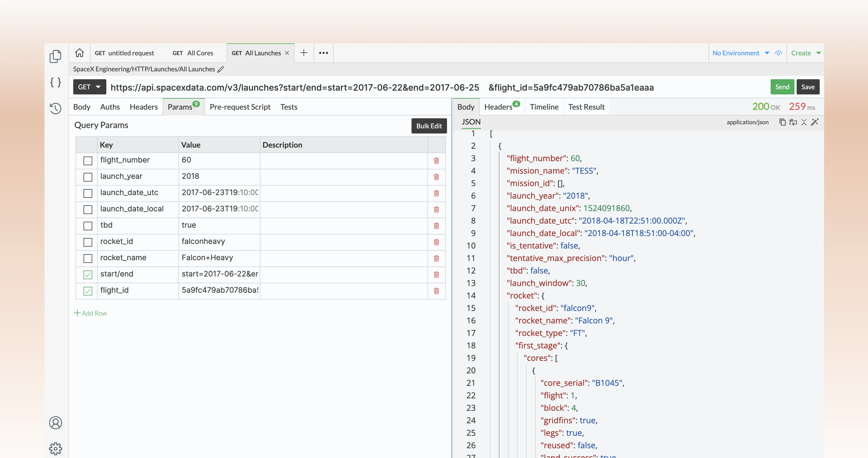Screen dimensions: 868x458
Task: Uncheck the enabled flight_id query parameter
Action: pos(88,291)
